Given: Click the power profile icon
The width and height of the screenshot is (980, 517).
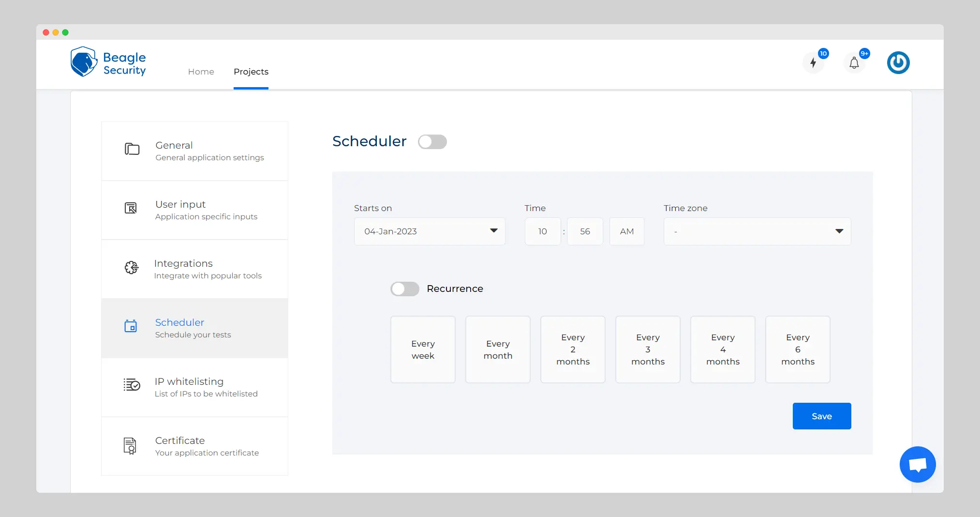Looking at the screenshot, I should [x=898, y=62].
